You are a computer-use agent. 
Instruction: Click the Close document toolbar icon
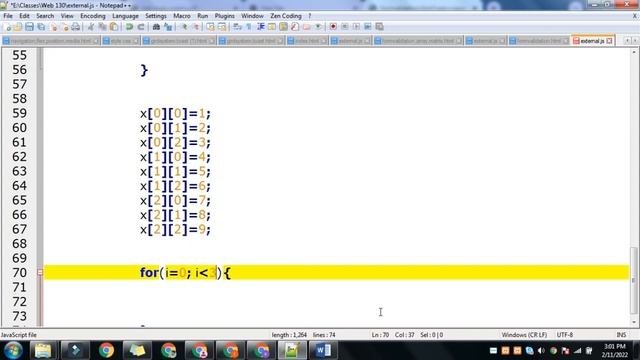tap(53, 27)
